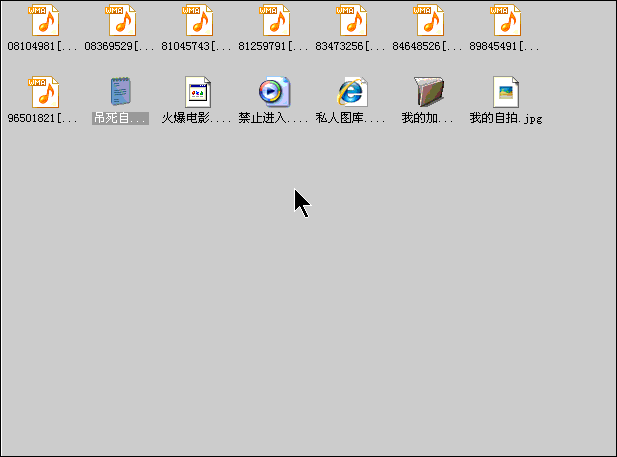
Task: Click the Internet Explorer icon 私人图库
Action: pyautogui.click(x=352, y=92)
